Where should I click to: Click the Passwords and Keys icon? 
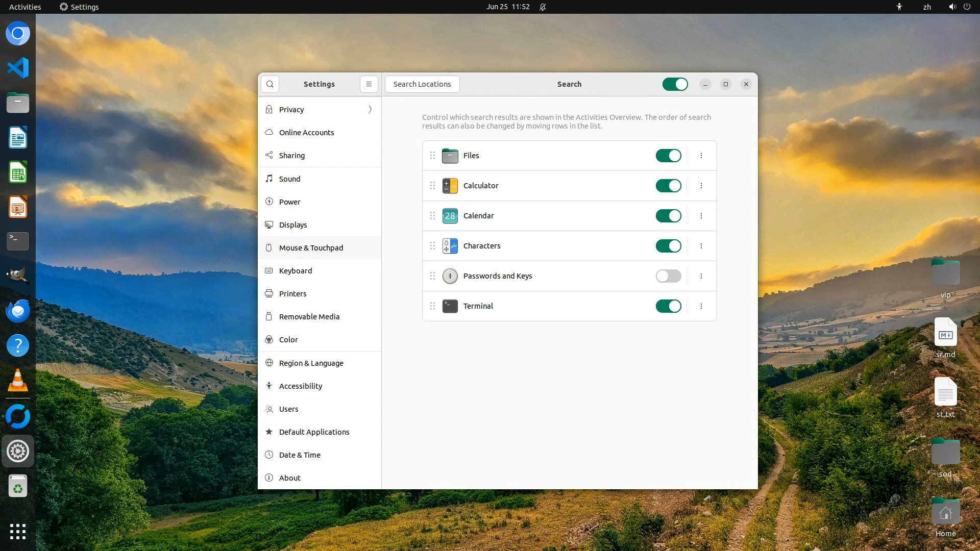(450, 276)
